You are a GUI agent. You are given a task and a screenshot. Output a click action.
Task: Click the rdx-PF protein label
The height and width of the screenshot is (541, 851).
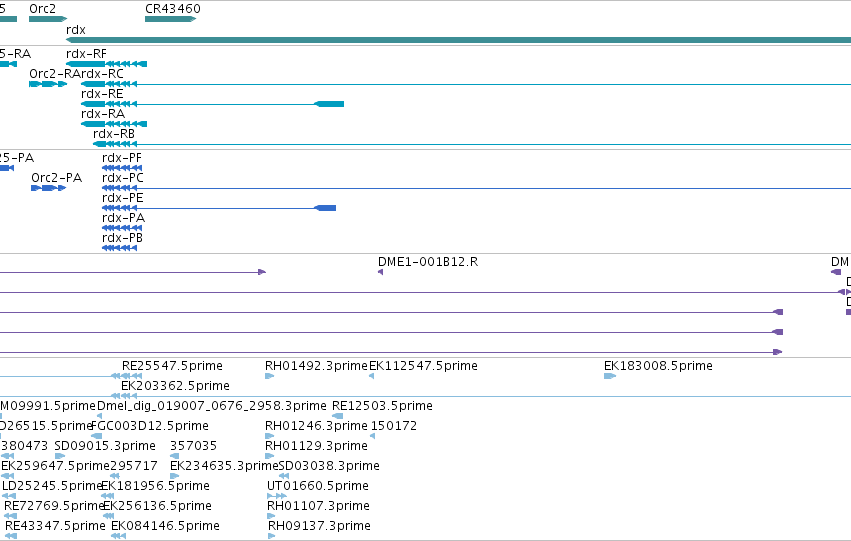122,158
